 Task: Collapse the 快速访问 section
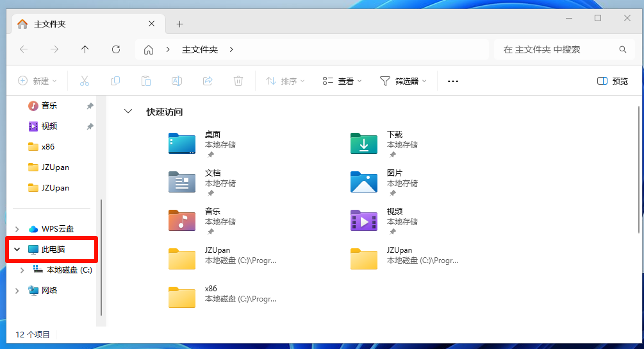pos(128,112)
